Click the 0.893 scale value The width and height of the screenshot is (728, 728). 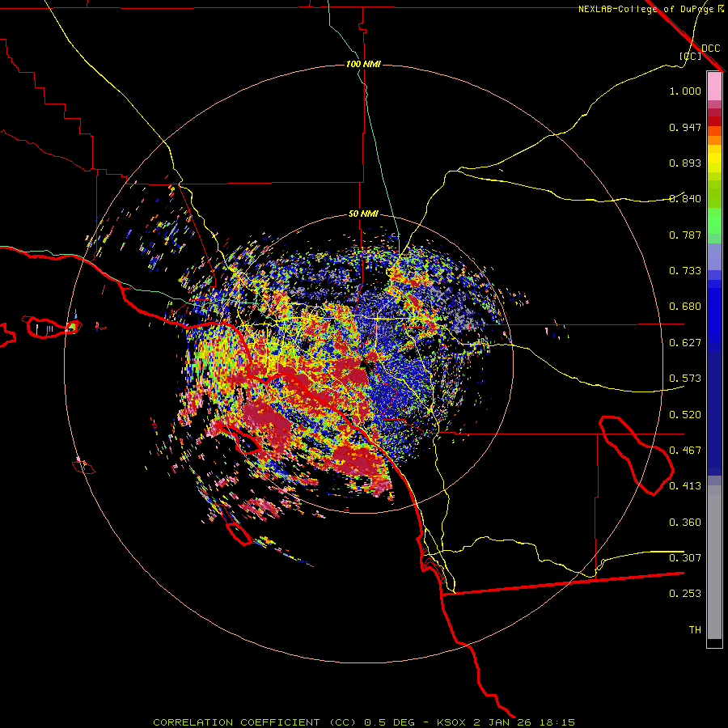tap(685, 163)
